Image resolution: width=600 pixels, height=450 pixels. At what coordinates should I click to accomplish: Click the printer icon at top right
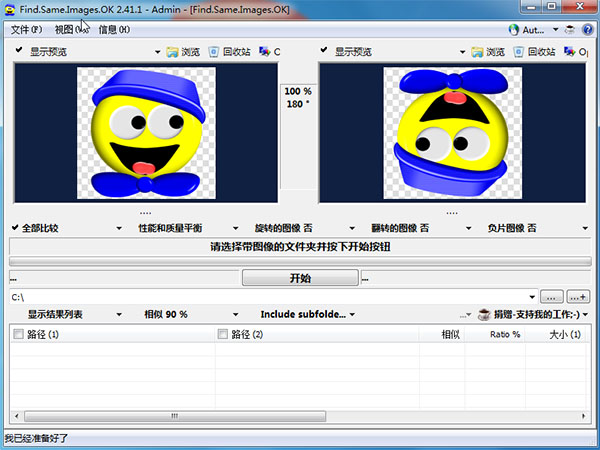[x=570, y=30]
